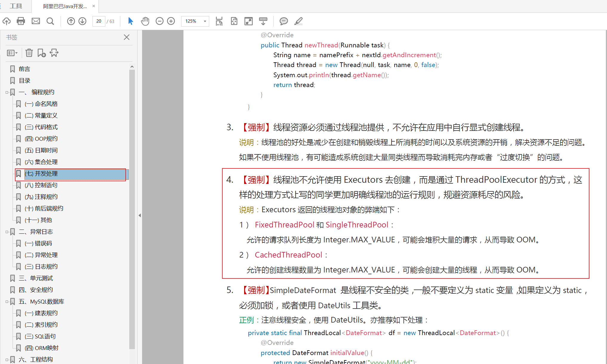Screen dimensions: 607x364
Task: Open the 125% zoom level dropdown
Action: click(205, 21)
